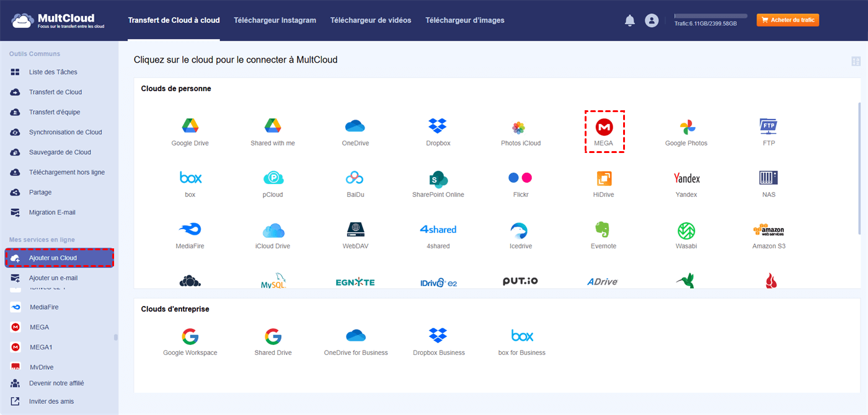Click the MultCloud logo
Viewport: 868px width, 415px height.
click(58, 20)
